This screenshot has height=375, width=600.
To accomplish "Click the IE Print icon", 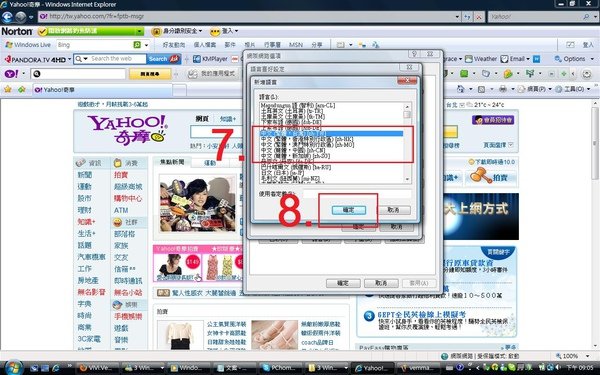I will point(503,89).
